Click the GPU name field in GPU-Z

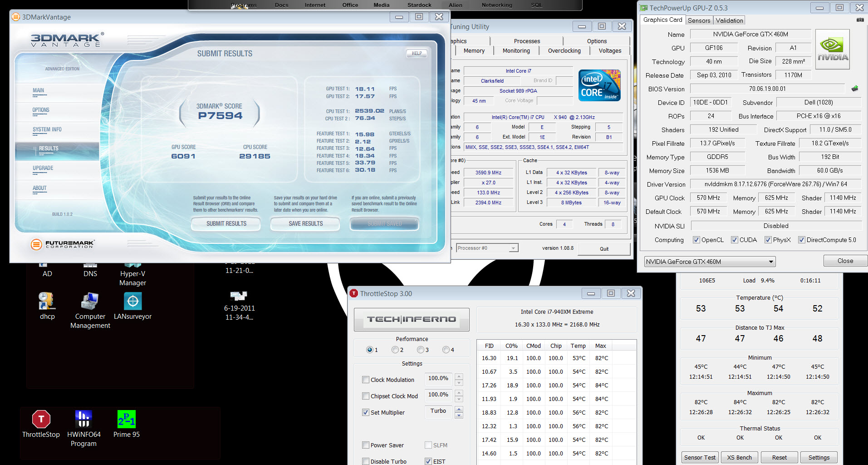point(750,34)
